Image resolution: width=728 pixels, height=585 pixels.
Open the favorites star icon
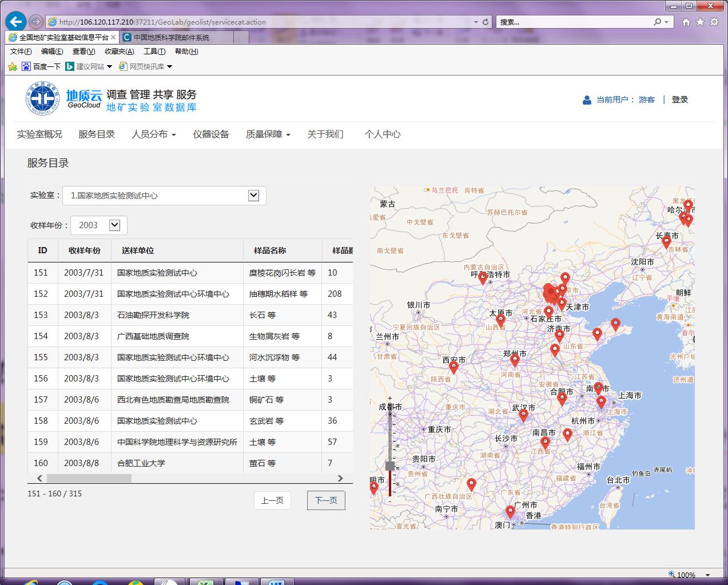pyautogui.click(x=700, y=22)
